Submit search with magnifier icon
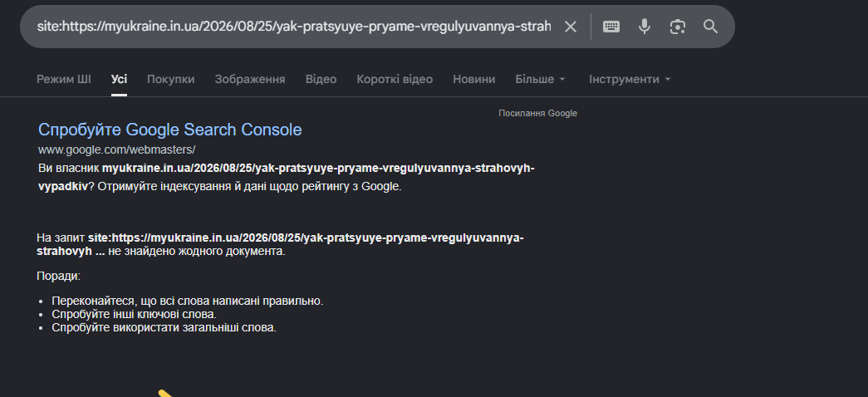 [711, 27]
